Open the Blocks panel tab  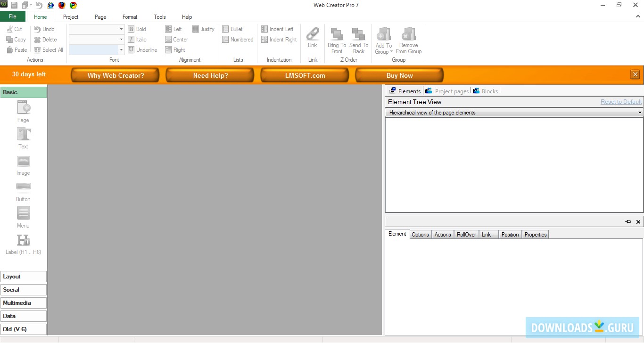(486, 91)
